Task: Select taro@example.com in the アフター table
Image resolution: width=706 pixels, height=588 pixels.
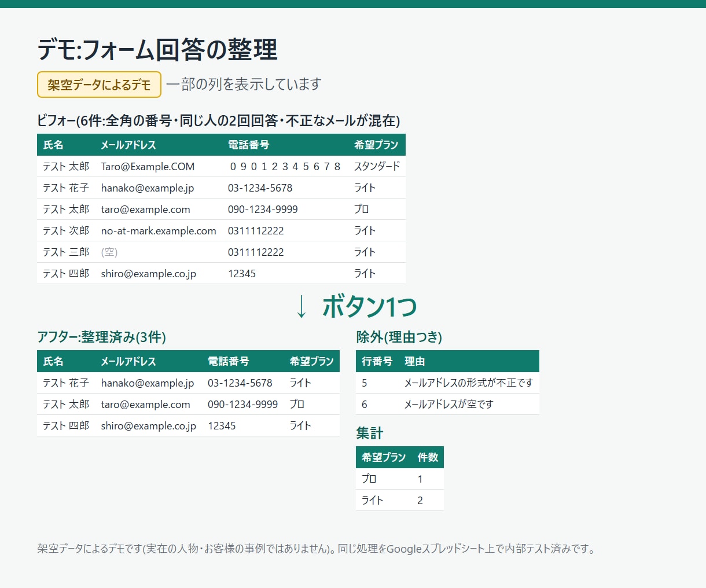Action: tap(145, 404)
